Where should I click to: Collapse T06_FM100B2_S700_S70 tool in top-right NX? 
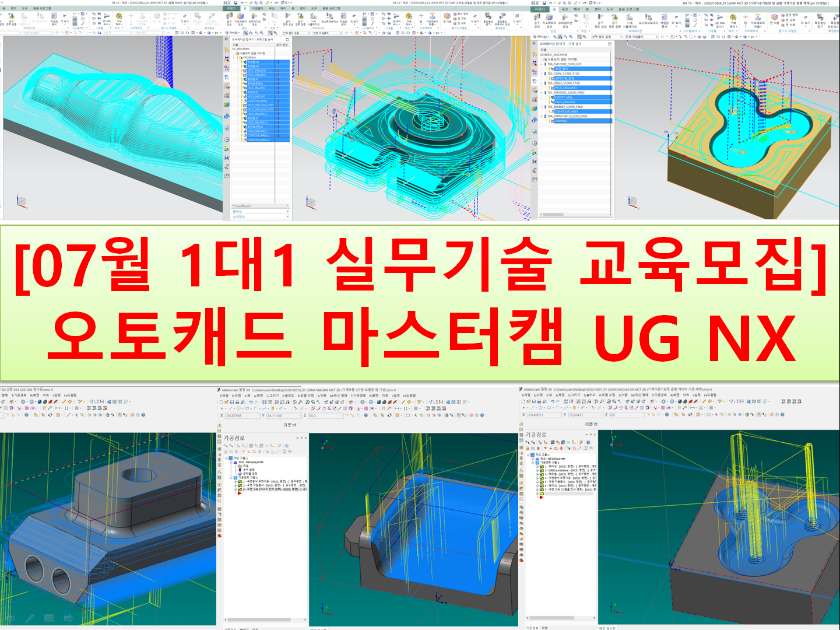[x=542, y=64]
